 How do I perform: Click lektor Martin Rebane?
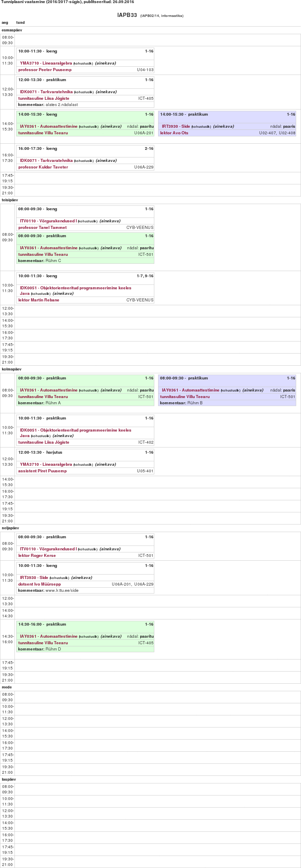(x=39, y=300)
